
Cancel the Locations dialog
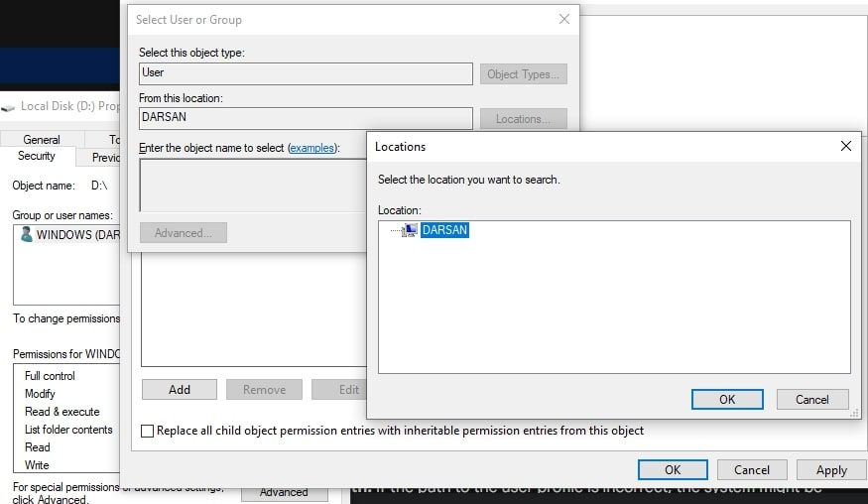(812, 399)
